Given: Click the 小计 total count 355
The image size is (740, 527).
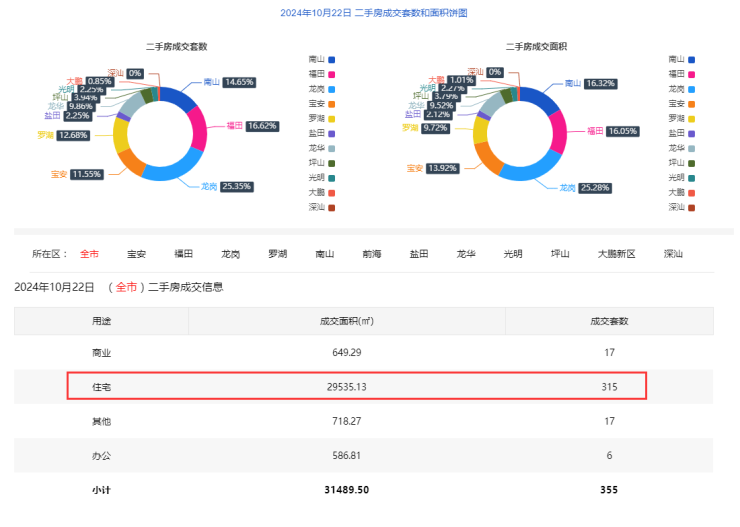Looking at the screenshot, I should 609,490.
